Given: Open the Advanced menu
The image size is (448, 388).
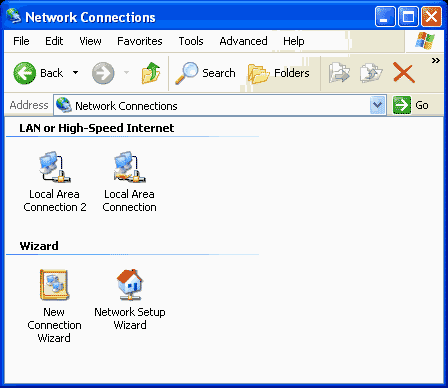Looking at the screenshot, I should (x=243, y=41).
